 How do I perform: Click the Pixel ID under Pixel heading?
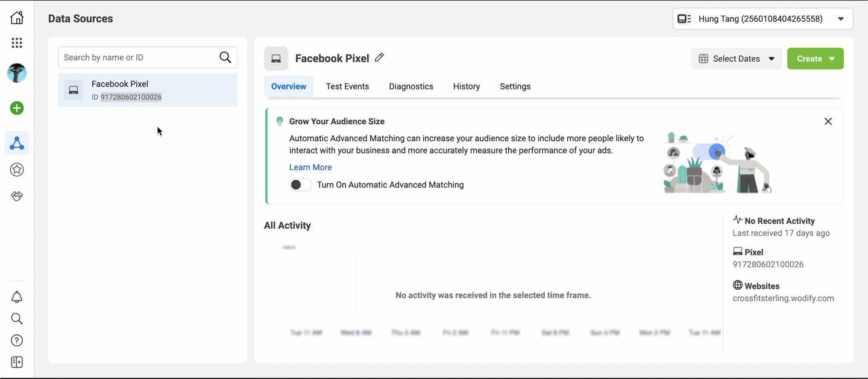click(768, 264)
